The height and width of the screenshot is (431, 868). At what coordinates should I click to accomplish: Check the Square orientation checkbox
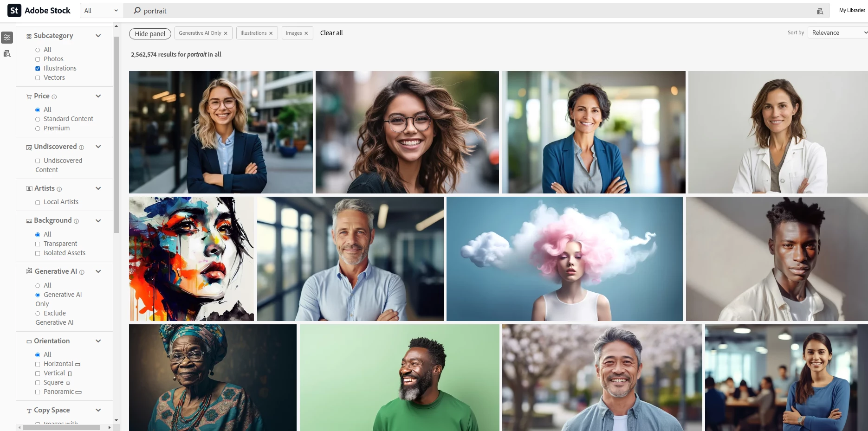(38, 383)
